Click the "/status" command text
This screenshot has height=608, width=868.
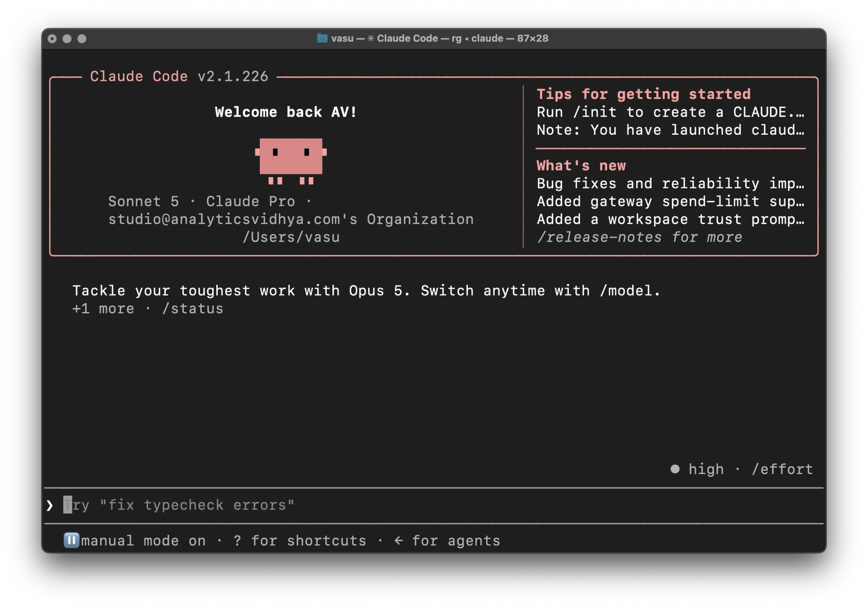click(x=192, y=308)
